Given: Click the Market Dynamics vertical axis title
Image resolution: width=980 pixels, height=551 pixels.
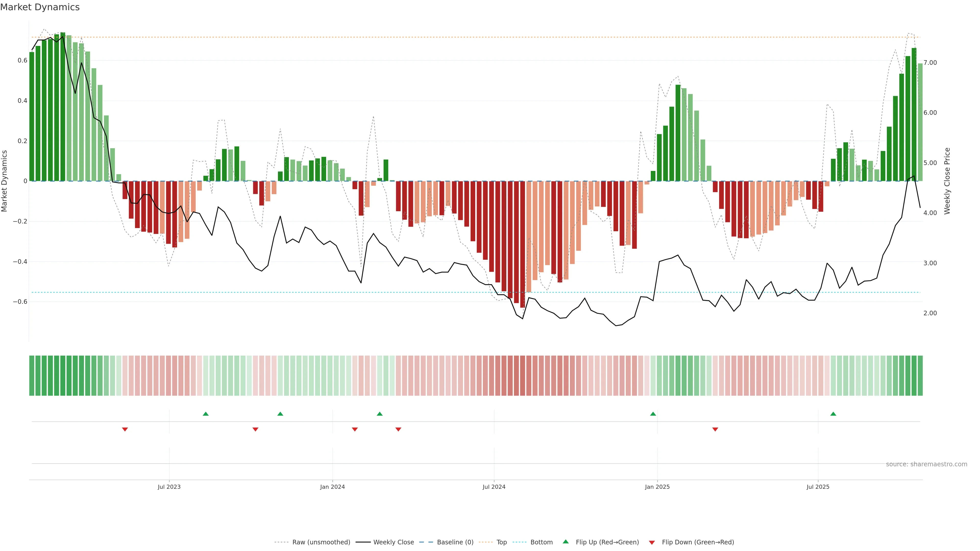Looking at the screenshot, I should [5, 181].
